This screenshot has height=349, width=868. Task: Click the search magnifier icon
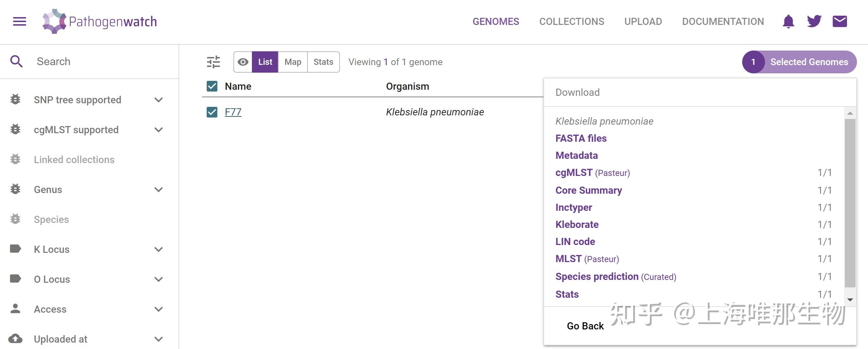(x=16, y=61)
